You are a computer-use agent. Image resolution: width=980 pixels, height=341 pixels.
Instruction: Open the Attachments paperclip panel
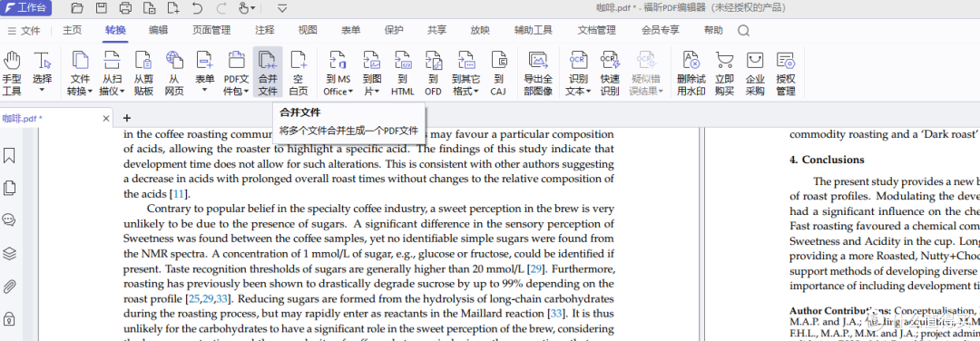pyautogui.click(x=9, y=287)
